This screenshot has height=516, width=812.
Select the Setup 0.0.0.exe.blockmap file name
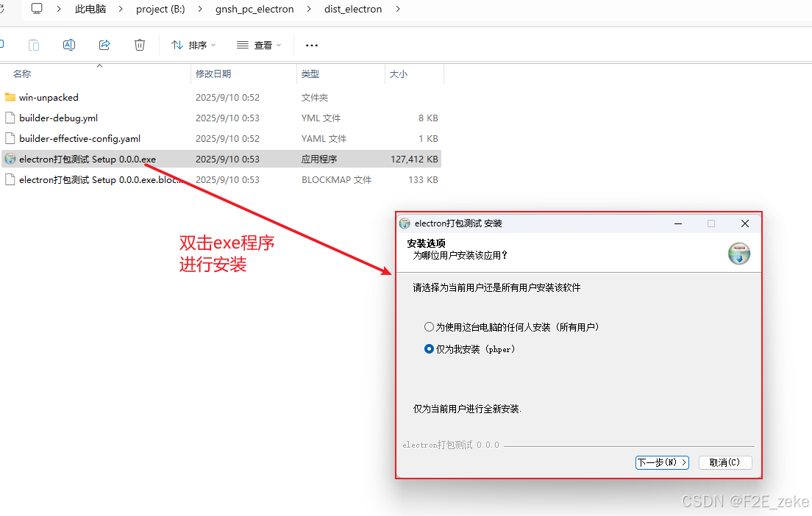[101, 179]
